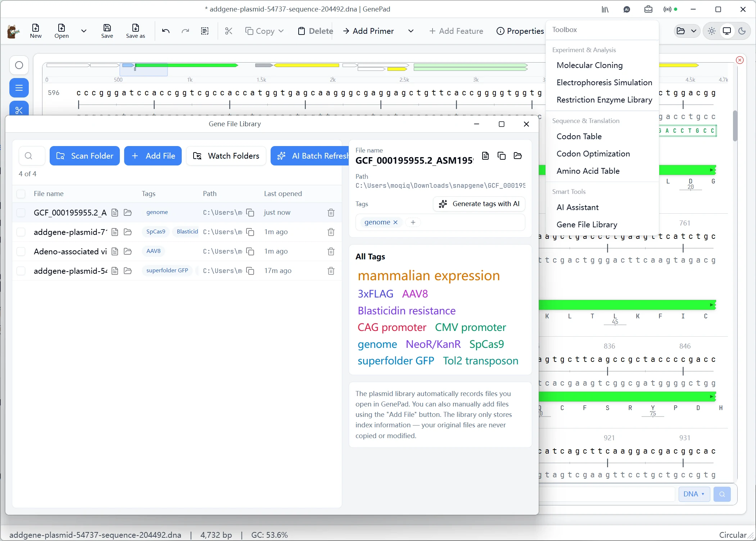Viewport: 756px width, 541px height.
Task: Open Restriction Enzyme Library
Action: tap(604, 100)
